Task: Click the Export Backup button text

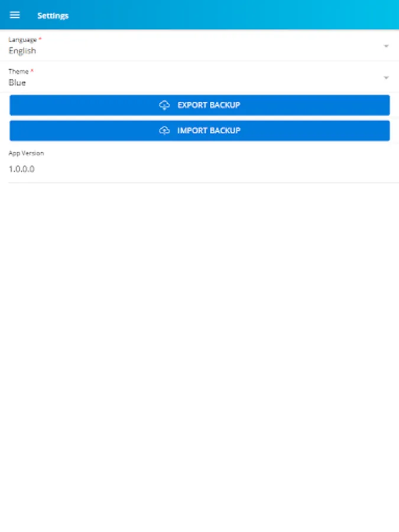Action: click(x=209, y=105)
